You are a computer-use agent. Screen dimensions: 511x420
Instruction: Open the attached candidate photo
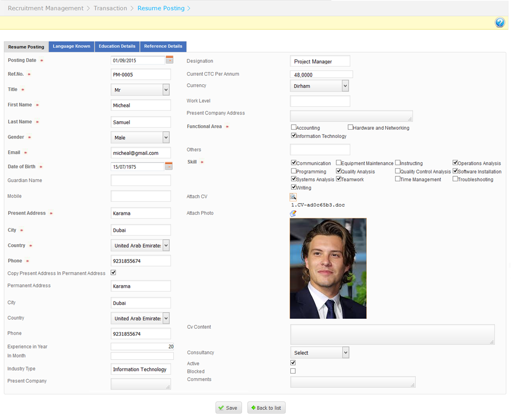tap(328, 268)
